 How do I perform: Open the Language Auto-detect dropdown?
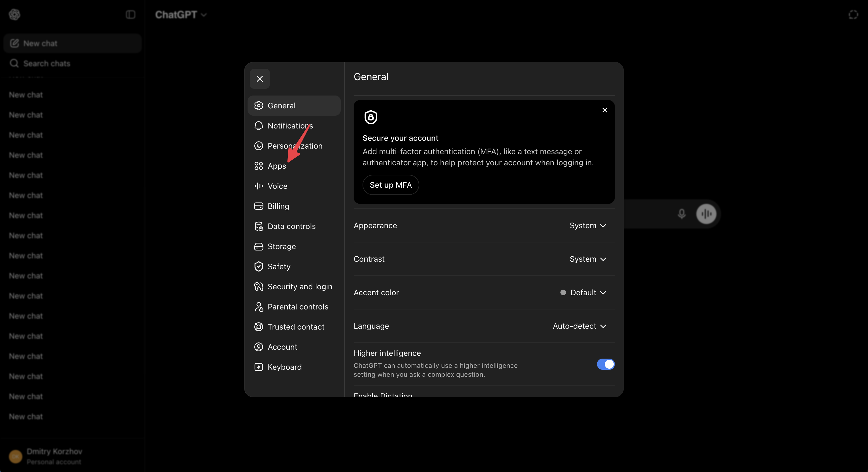coord(579,326)
